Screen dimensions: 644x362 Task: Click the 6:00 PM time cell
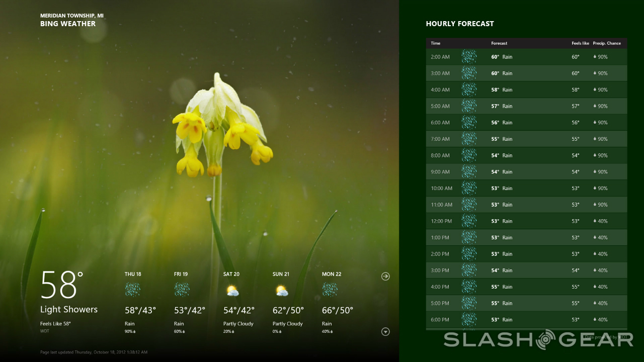click(x=440, y=320)
